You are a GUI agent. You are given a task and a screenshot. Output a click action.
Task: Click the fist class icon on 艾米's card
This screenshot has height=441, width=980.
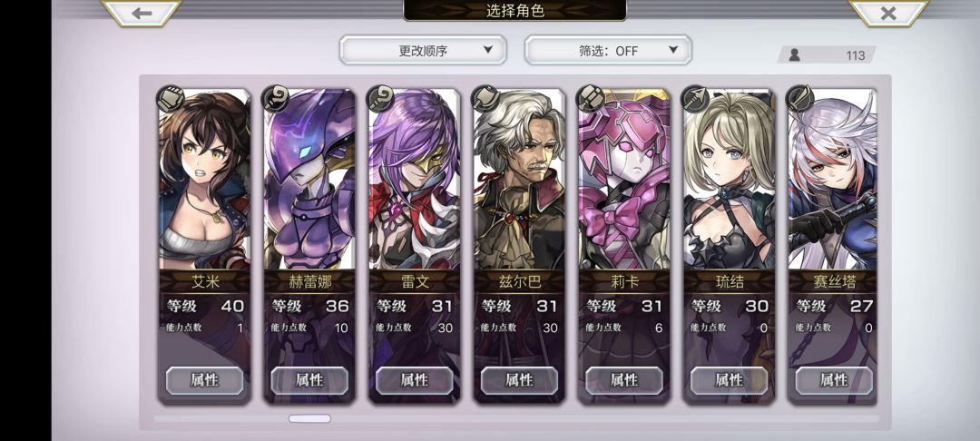tap(170, 99)
